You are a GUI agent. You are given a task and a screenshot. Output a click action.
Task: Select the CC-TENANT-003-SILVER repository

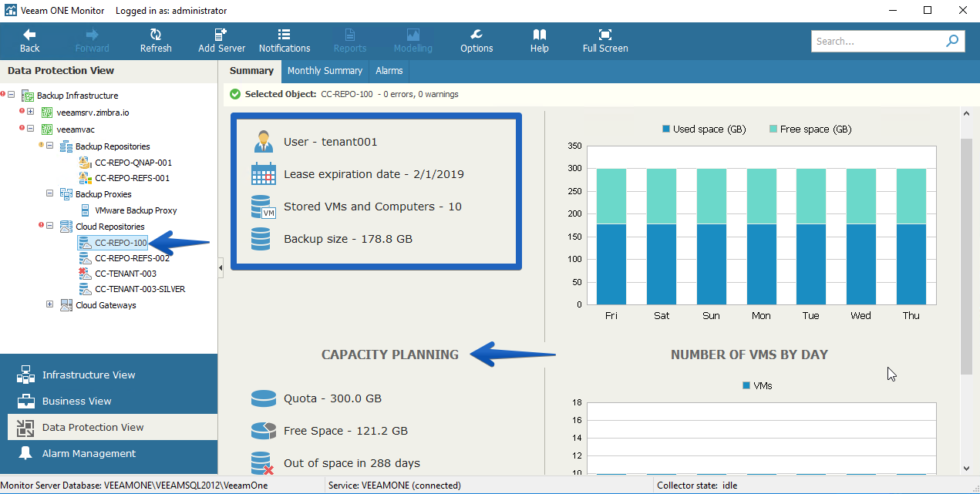tap(140, 289)
